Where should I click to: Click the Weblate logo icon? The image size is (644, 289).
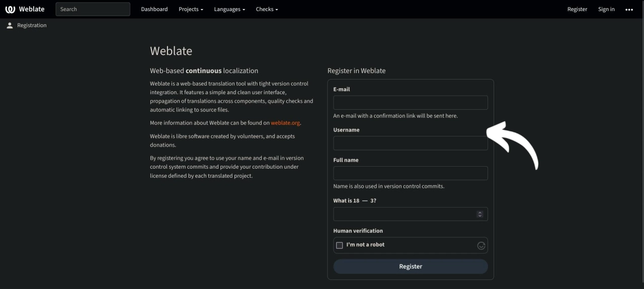point(10,9)
